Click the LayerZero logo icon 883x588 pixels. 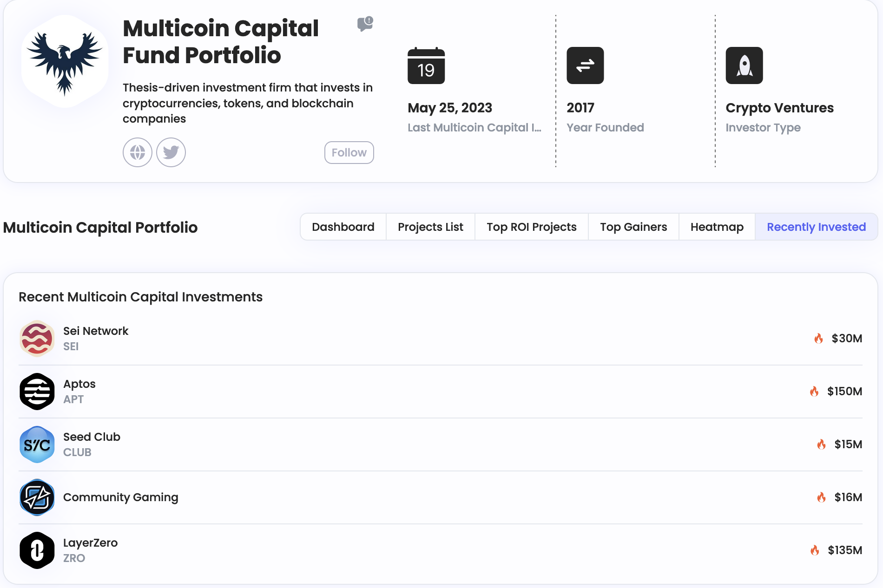(x=37, y=550)
